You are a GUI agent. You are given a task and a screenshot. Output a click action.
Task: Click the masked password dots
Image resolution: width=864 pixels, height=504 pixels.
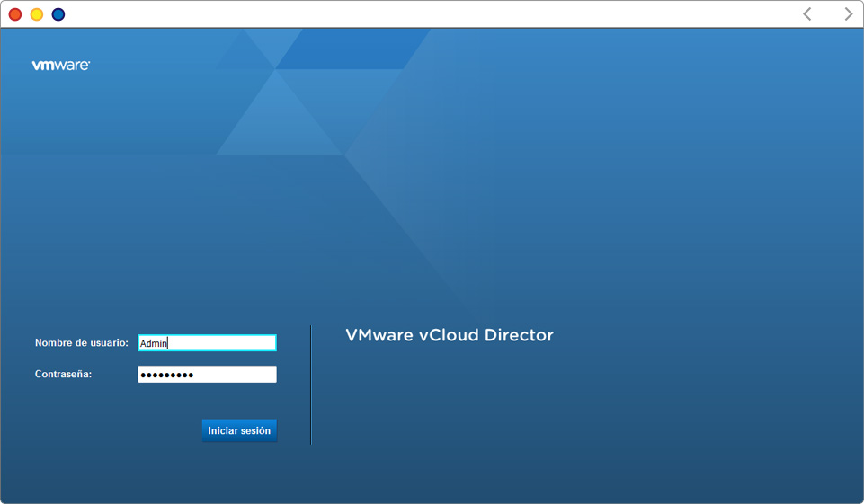tap(167, 375)
